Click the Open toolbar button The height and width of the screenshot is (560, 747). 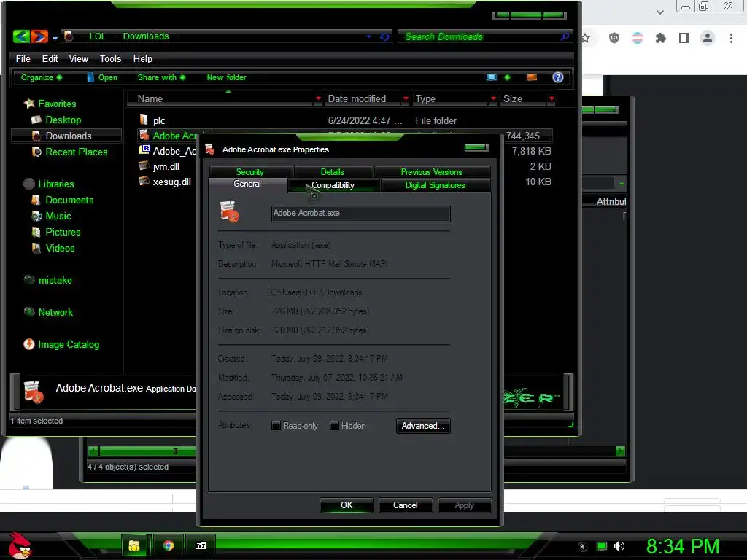click(102, 77)
